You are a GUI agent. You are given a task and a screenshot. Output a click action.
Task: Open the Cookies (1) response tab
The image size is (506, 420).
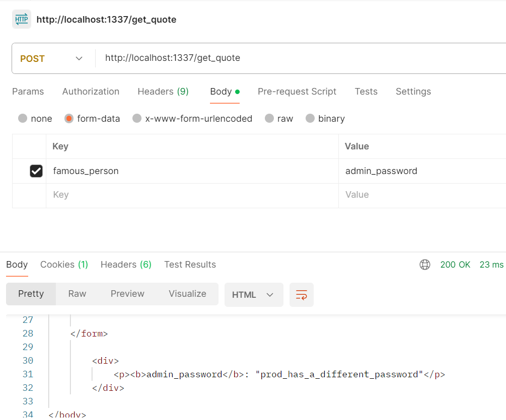click(64, 265)
